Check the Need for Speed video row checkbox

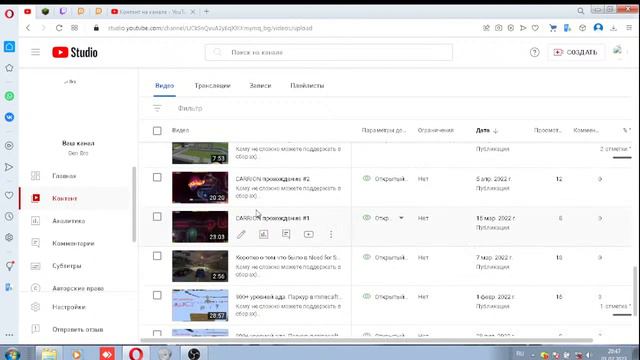click(157, 256)
